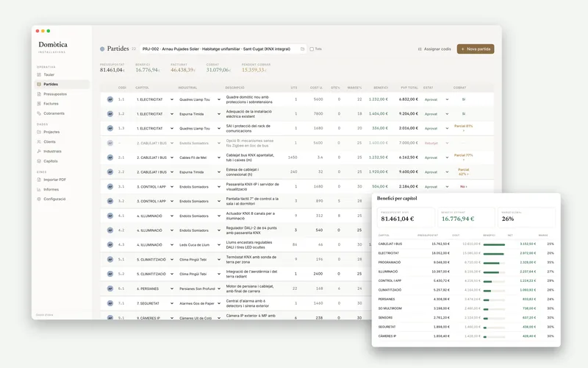The height and width of the screenshot is (368, 588).
Task: Click the AP avatar badge on row 4.1
Action: click(110, 216)
